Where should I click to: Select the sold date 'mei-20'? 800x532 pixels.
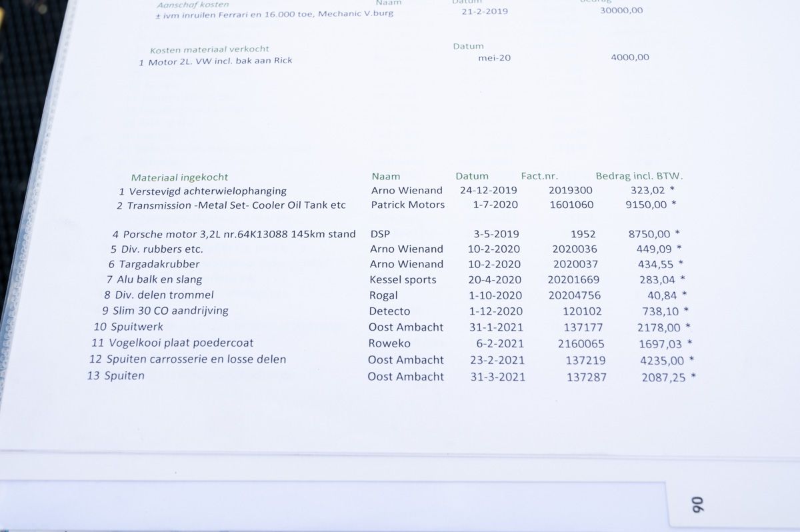(x=495, y=58)
